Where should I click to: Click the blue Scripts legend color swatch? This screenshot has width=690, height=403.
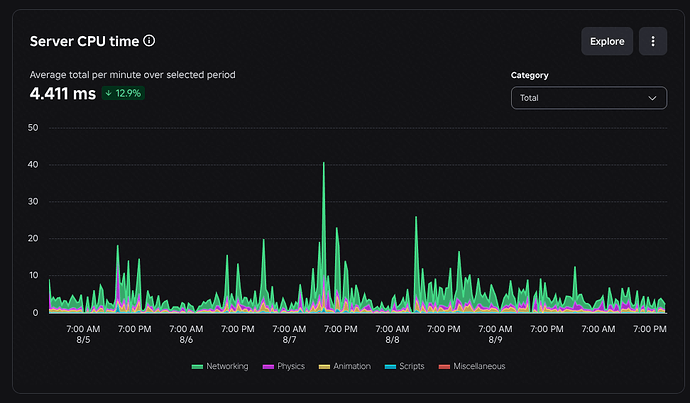(x=390, y=366)
